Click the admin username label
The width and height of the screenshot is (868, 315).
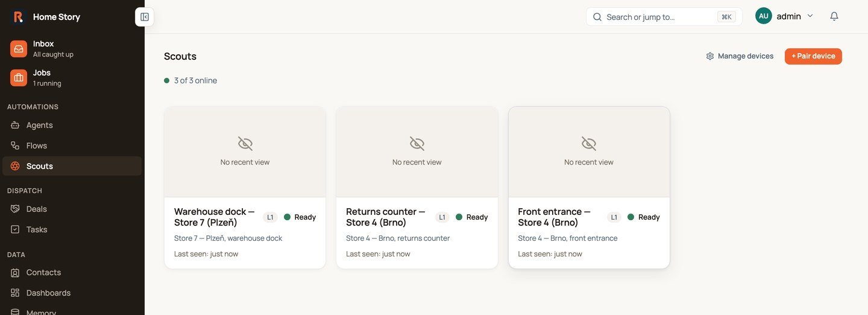click(x=788, y=16)
